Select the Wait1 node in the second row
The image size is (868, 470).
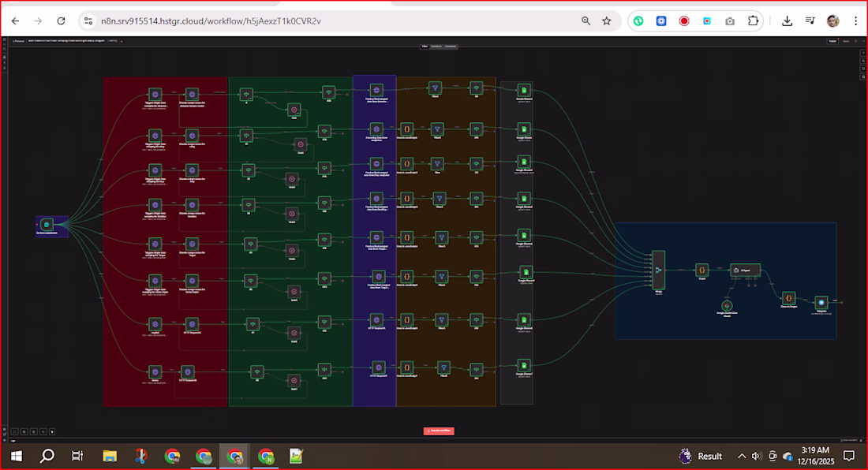tap(301, 145)
